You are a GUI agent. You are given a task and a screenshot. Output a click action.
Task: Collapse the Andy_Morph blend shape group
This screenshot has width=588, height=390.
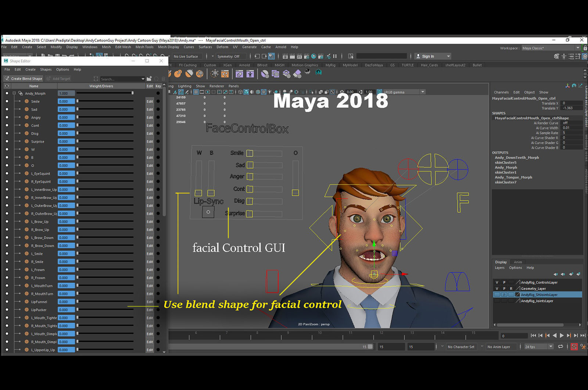point(14,93)
